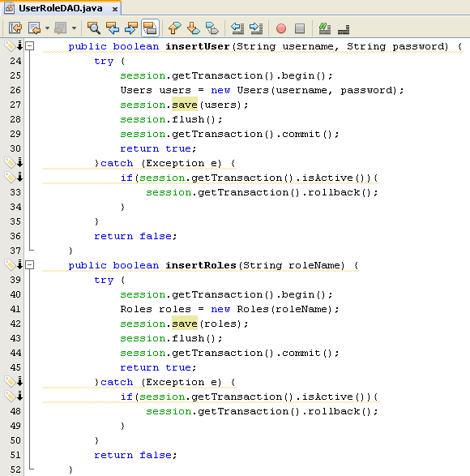The height and width of the screenshot is (476, 470).
Task: Find previous occurrence arrow icon
Action: [x=113, y=28]
